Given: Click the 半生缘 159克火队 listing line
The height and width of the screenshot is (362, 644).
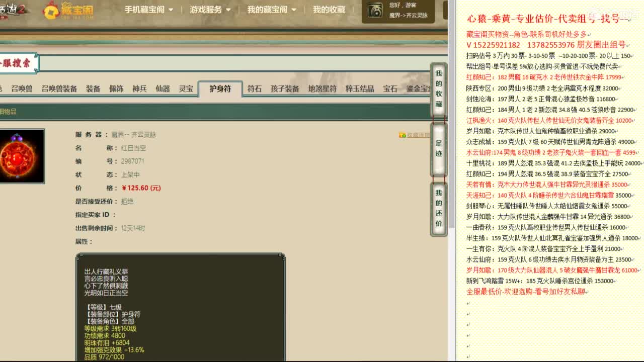Looking at the screenshot, I should click(x=552, y=238).
